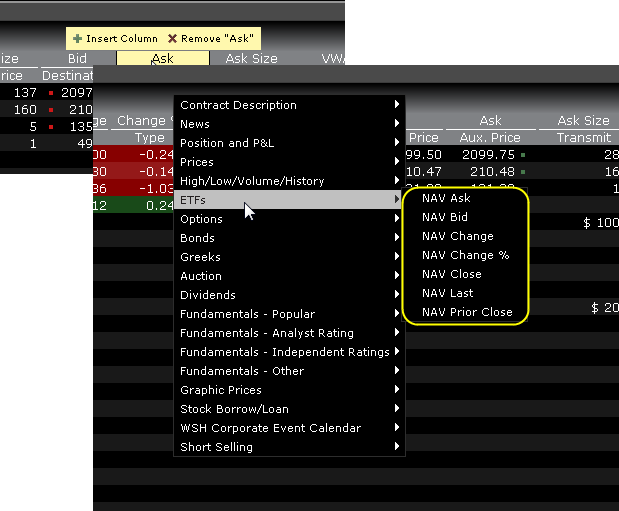Expand the Contract Description submenu arrow
Screen dimensions: 619x511
point(397,105)
